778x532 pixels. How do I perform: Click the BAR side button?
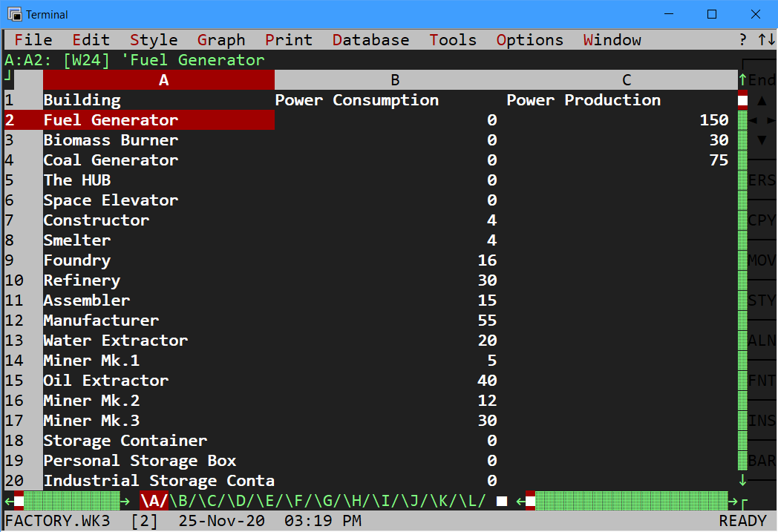762,461
